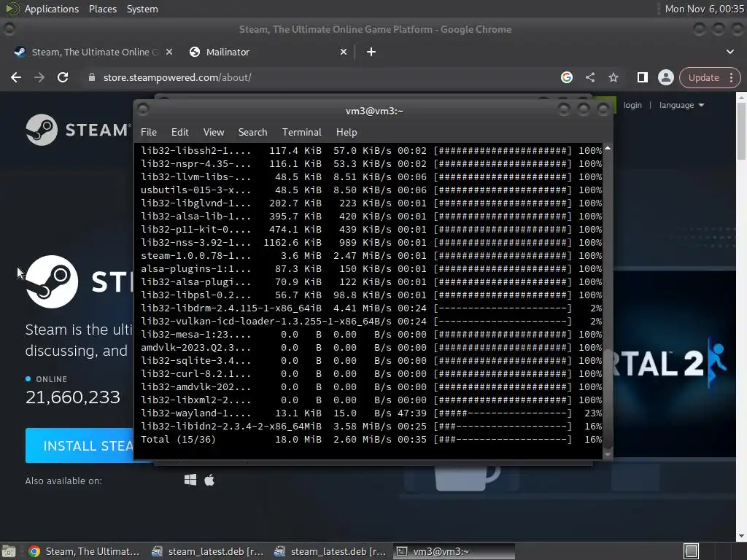Click the 21,660,233 online count
The image size is (747, 560).
point(73,397)
